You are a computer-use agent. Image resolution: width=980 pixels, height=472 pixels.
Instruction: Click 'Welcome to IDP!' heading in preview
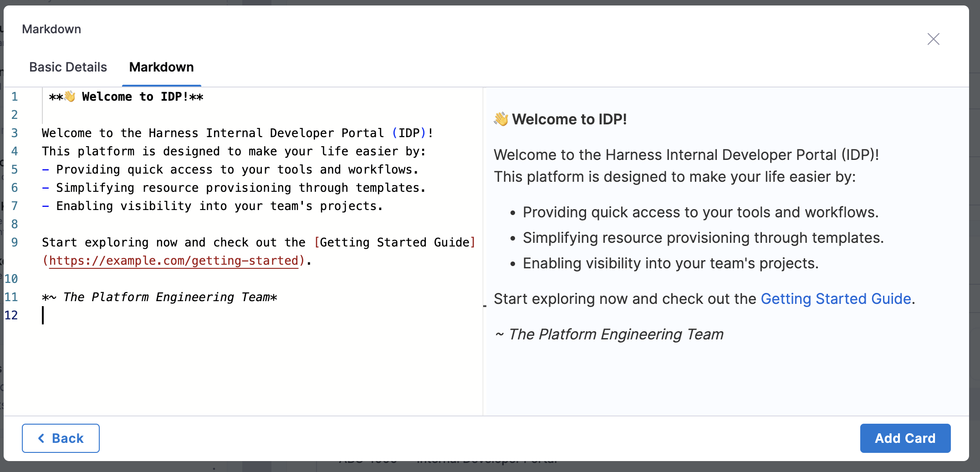569,119
